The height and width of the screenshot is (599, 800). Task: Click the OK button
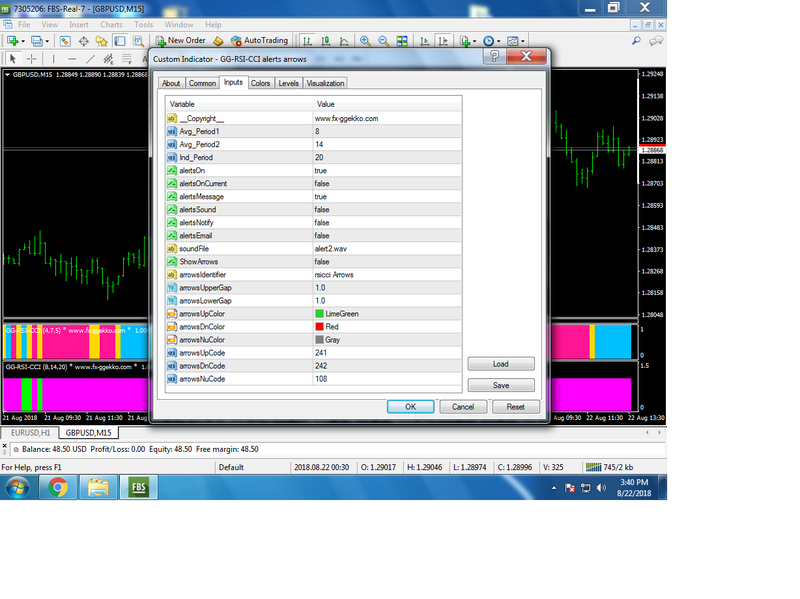click(411, 407)
